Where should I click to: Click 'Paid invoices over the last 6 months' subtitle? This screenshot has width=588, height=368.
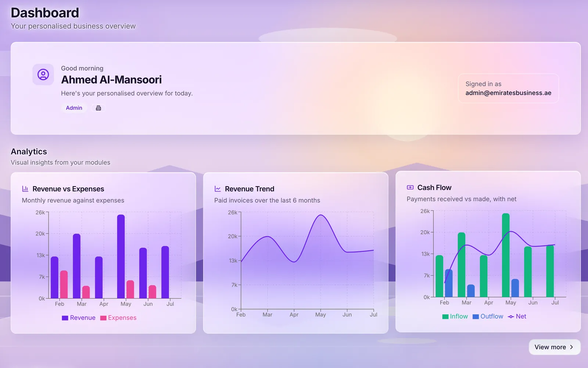[267, 200]
